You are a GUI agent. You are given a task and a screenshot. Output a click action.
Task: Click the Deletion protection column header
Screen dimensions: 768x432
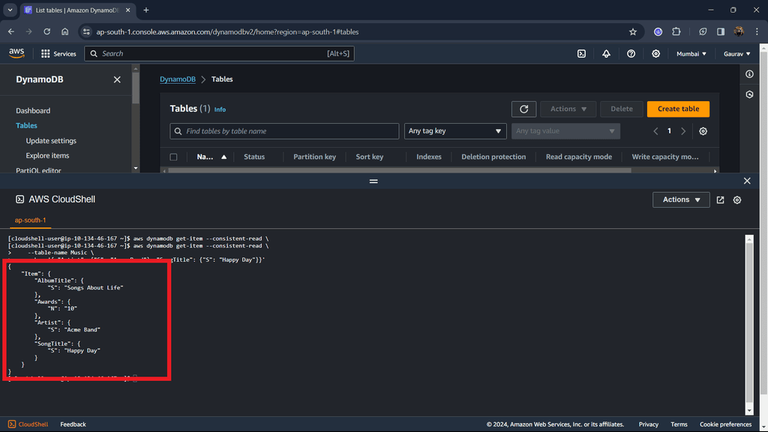[493, 157]
